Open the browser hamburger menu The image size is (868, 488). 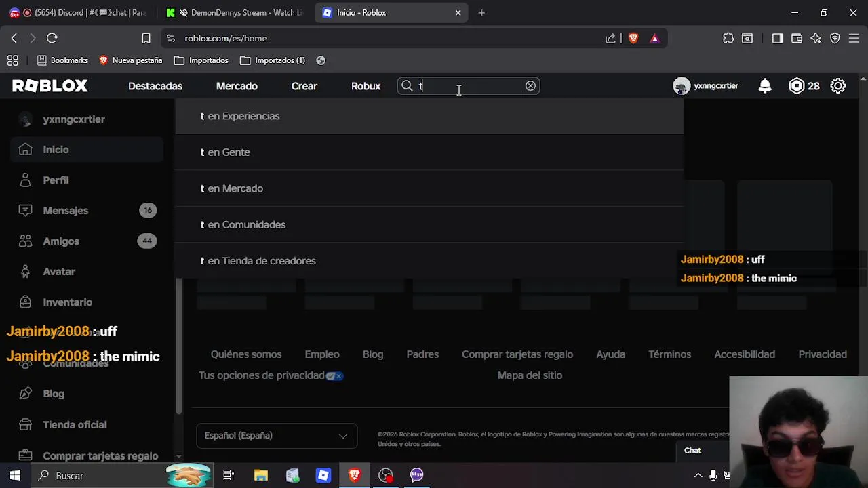[854, 38]
